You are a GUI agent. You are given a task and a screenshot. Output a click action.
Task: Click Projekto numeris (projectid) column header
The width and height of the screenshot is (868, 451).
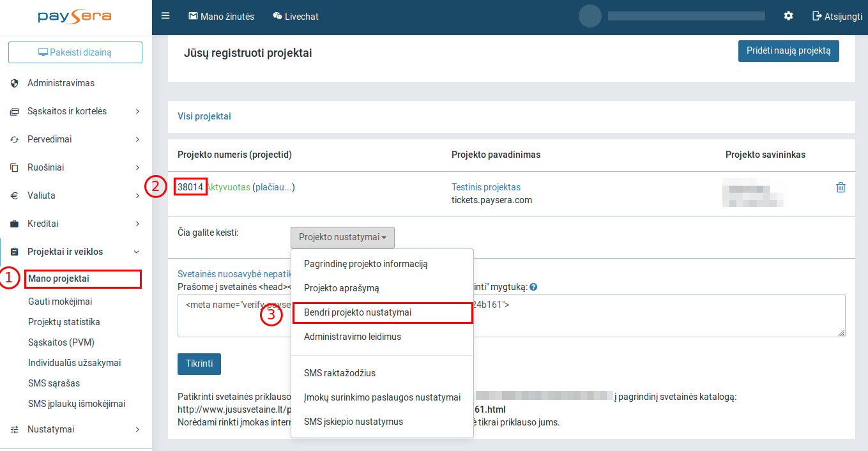[x=234, y=155]
